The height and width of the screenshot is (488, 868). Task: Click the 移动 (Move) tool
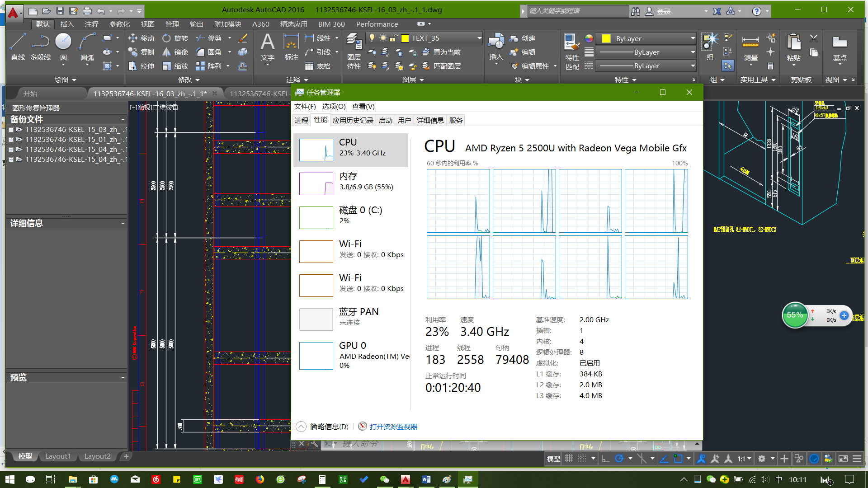142,38
